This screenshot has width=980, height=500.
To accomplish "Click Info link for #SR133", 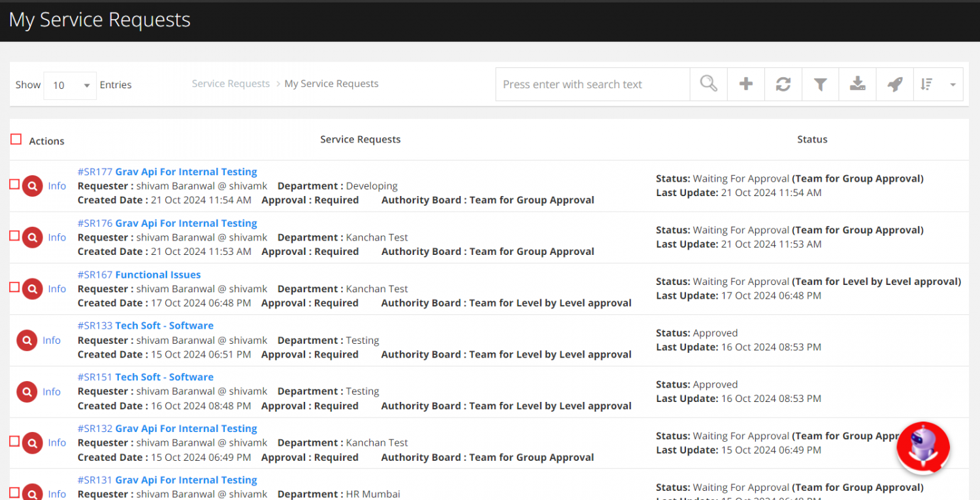I will point(52,341).
